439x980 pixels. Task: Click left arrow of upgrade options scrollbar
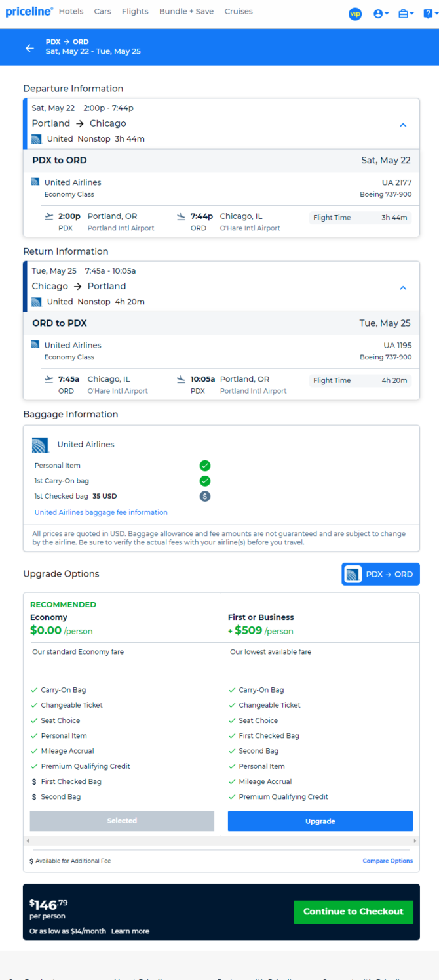click(28, 840)
